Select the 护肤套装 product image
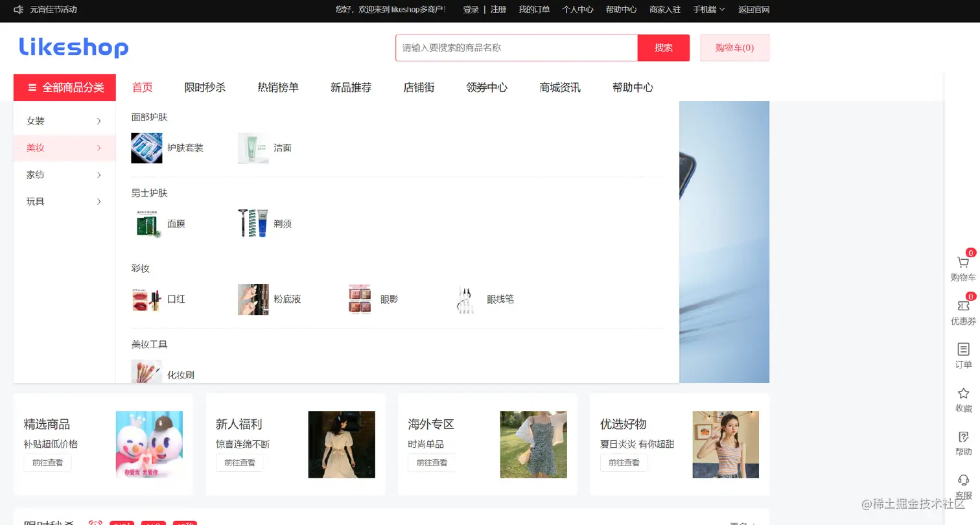Image resolution: width=980 pixels, height=525 pixels. point(146,148)
